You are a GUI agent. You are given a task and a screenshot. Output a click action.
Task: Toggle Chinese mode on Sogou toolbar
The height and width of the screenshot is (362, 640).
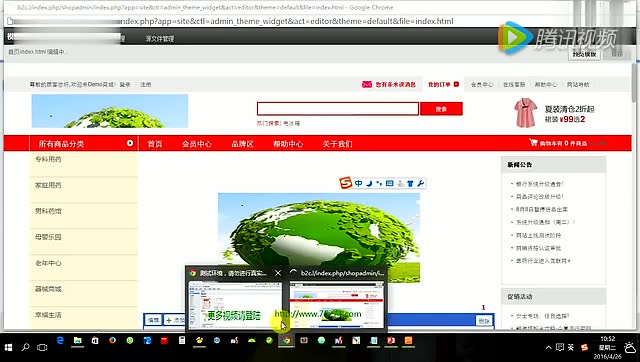click(x=358, y=183)
